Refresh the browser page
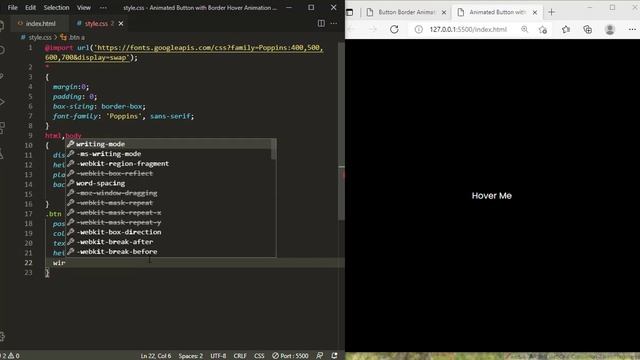 (x=394, y=29)
